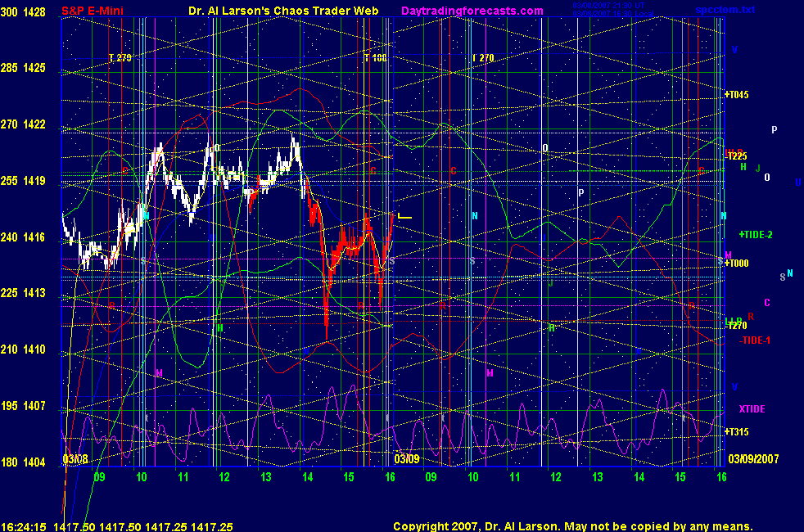Select the "285 1425" price axis label

23,68
